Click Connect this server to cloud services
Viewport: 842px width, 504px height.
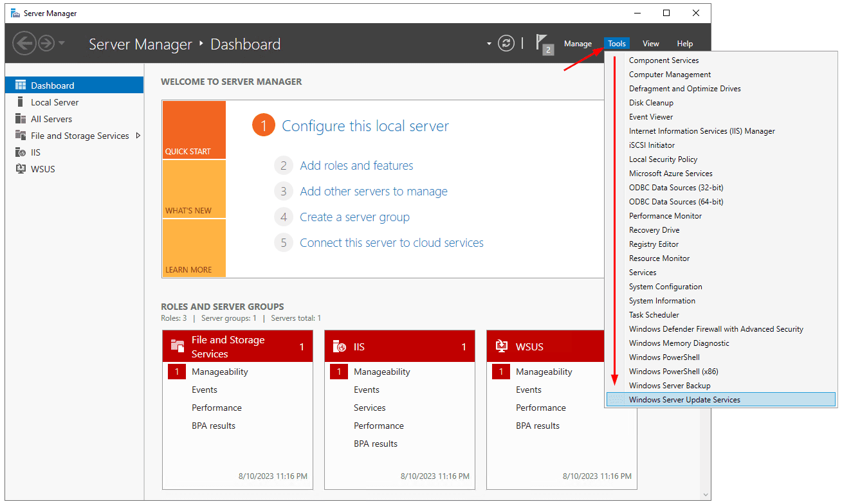(x=392, y=242)
